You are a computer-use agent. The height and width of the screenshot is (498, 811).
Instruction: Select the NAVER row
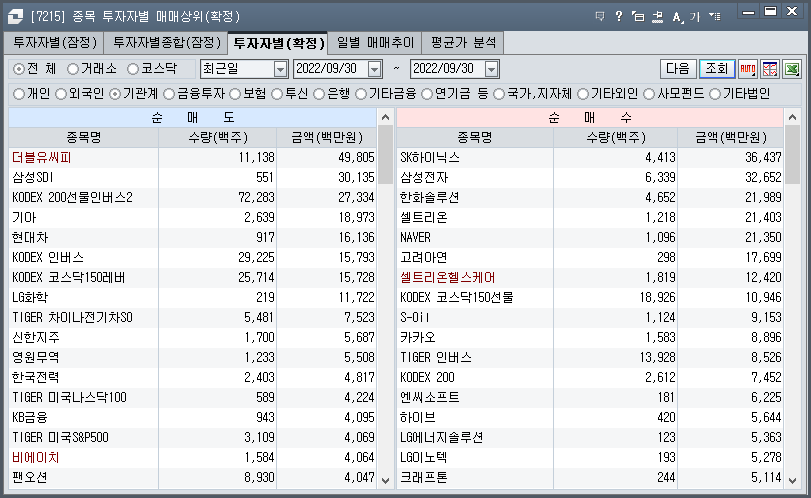coord(590,237)
